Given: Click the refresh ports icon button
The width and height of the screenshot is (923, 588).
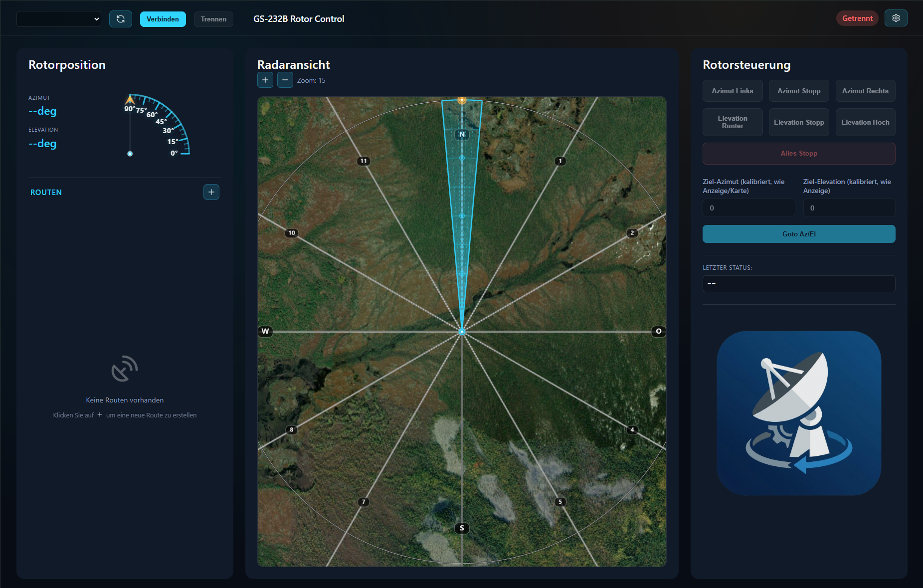Looking at the screenshot, I should [121, 19].
